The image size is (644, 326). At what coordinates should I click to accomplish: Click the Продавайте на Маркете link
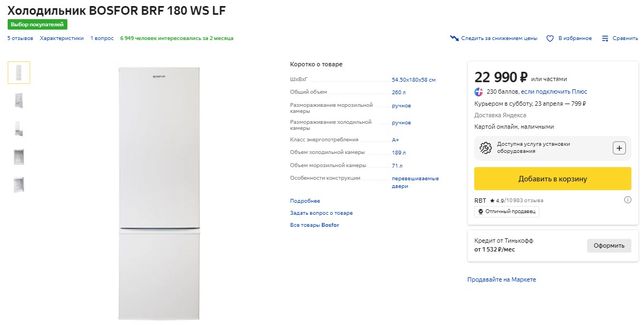pos(501,279)
